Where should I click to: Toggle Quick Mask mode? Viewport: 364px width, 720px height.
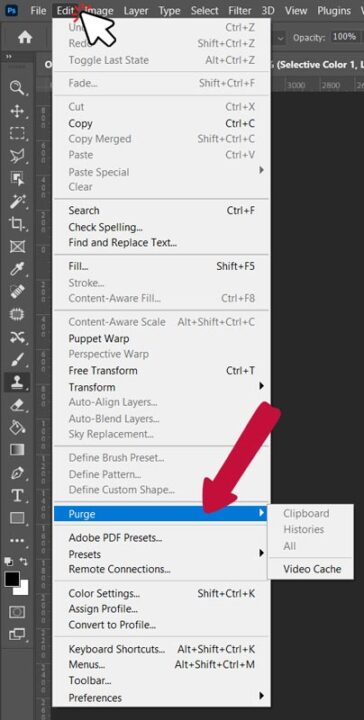17,612
